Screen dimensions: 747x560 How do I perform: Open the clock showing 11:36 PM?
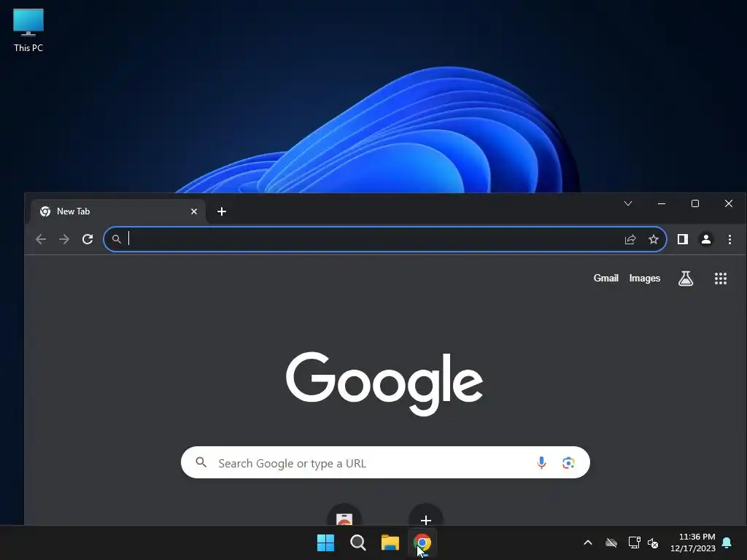tap(693, 542)
